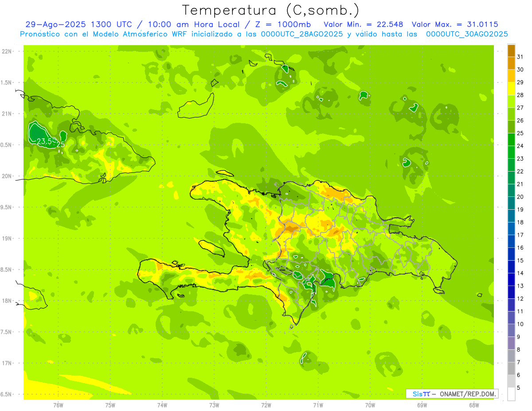Image resolution: width=532 pixels, height=411 pixels.
Task: Click the '15' legend scale value
Action: (520, 260)
